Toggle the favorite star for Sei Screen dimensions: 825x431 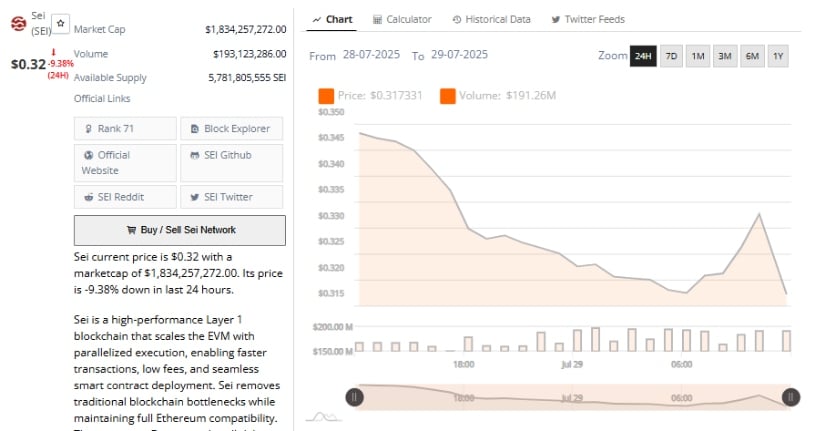[61, 24]
